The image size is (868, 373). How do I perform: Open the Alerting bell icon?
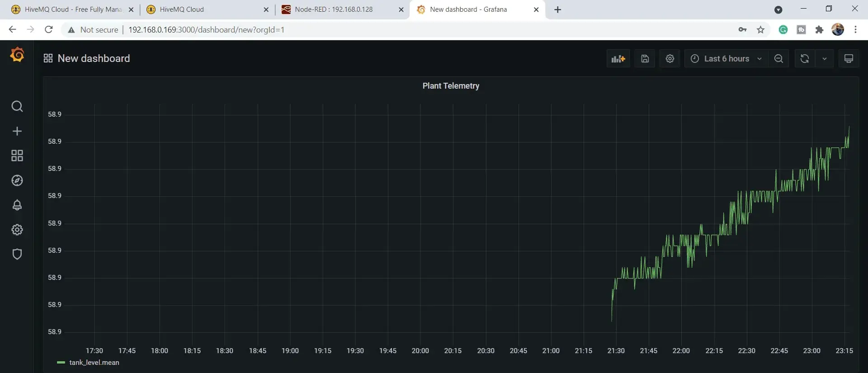coord(17,205)
